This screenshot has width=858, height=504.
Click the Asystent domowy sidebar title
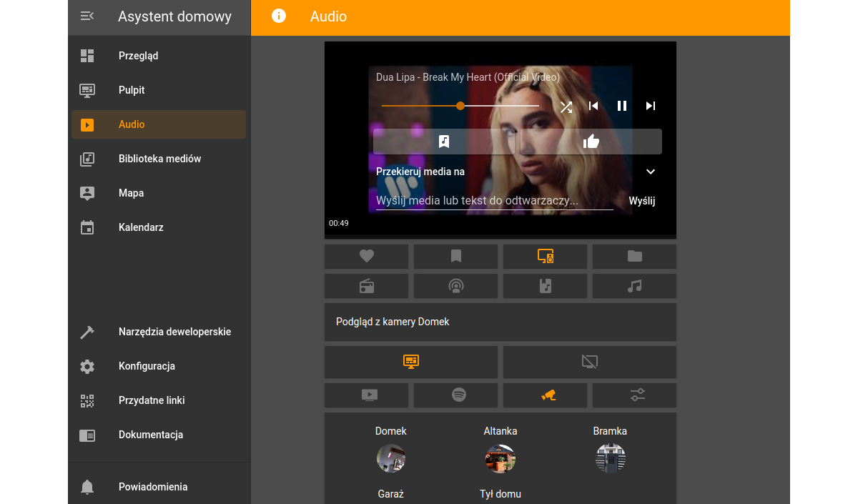click(175, 16)
